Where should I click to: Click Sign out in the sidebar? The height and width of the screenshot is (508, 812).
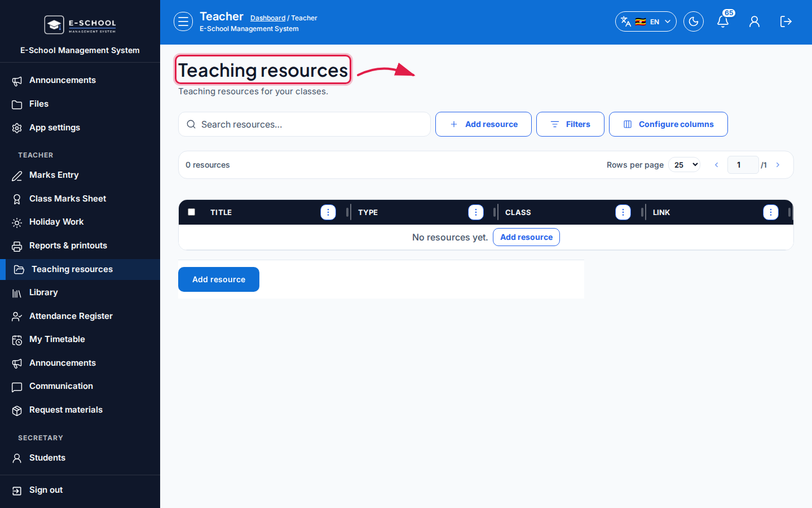(80, 490)
